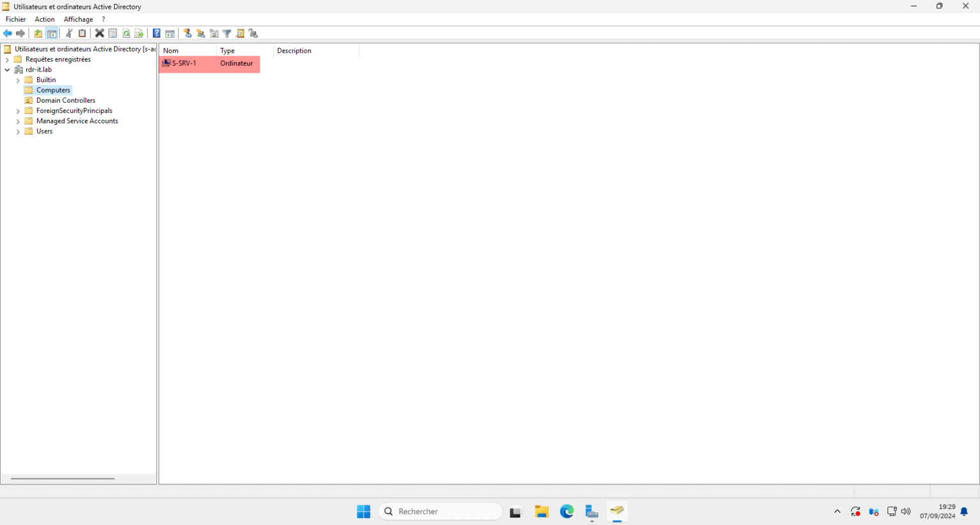Open the Affichage menu
This screenshot has width=980, height=525.
point(78,19)
